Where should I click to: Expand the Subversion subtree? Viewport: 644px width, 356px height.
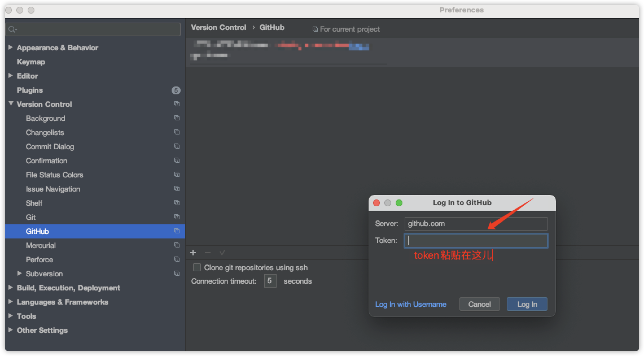pyautogui.click(x=19, y=273)
